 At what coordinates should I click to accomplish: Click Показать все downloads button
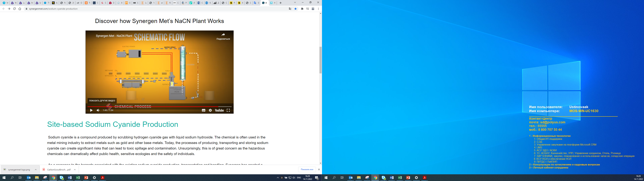click(x=307, y=169)
